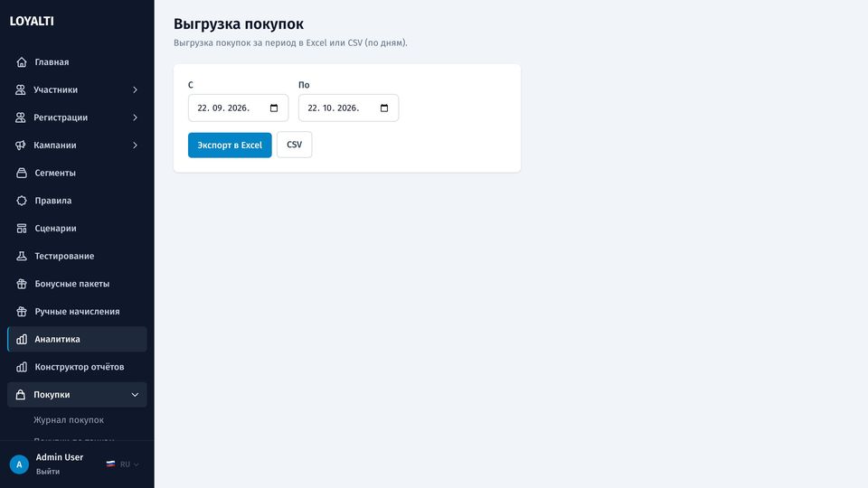Viewport: 868px width, 488px height.
Task: Click the Admin User name
Action: pyautogui.click(x=60, y=457)
